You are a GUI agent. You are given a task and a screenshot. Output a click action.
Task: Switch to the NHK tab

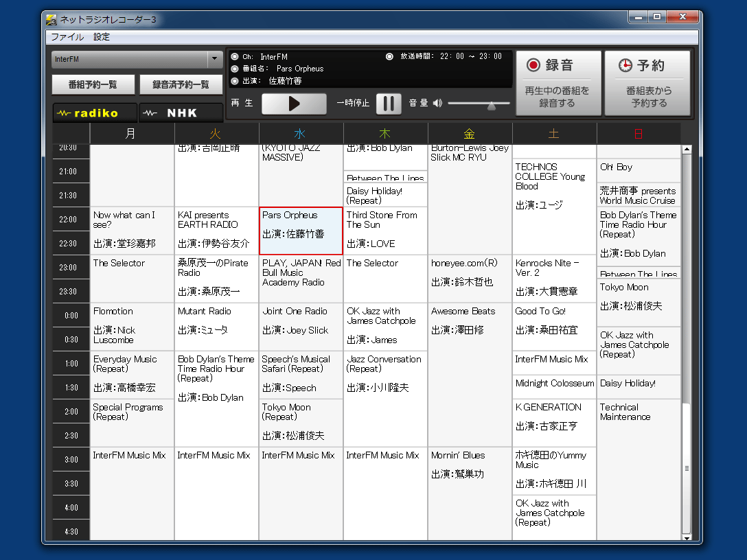(181, 113)
